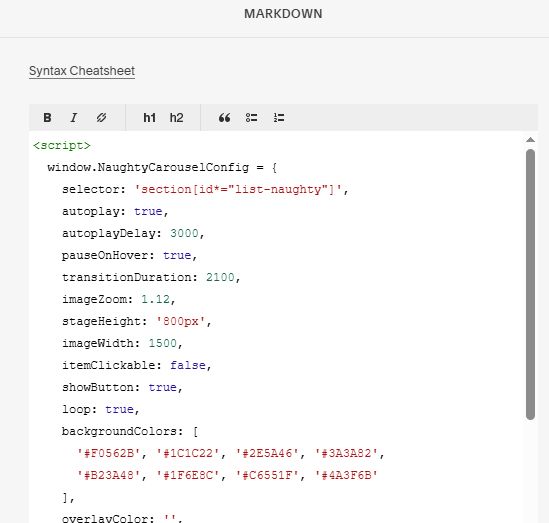Place cursor on the <script> tag line
The height and width of the screenshot is (523, 549).
(62, 145)
